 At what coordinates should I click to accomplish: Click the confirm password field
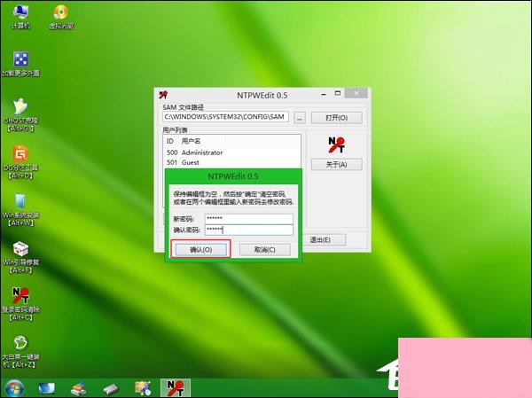[x=249, y=230]
